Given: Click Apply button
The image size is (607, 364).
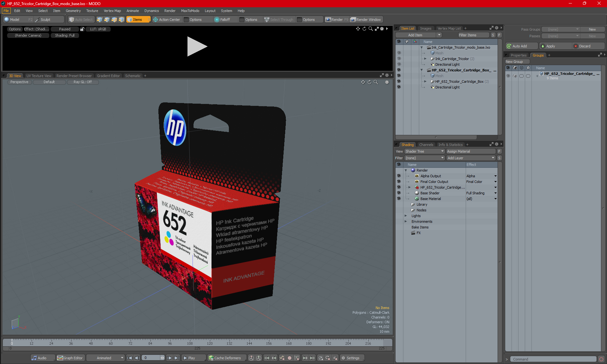Looking at the screenshot, I should point(555,46).
